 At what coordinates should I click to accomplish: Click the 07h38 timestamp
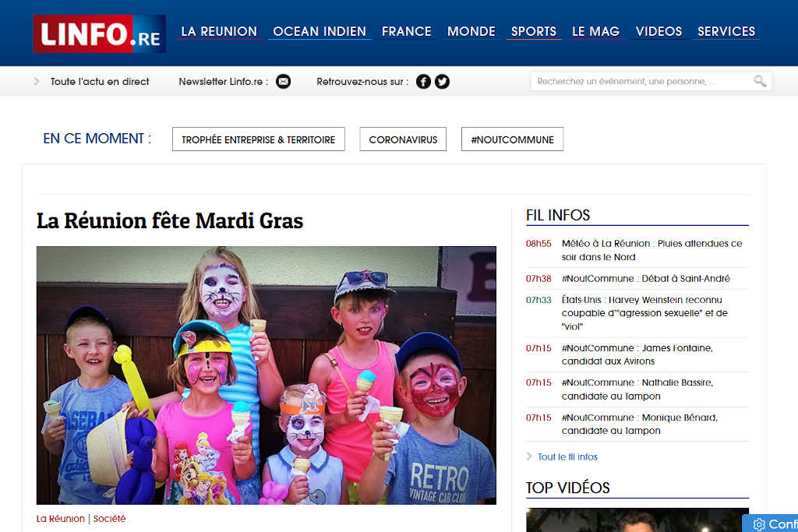538,279
